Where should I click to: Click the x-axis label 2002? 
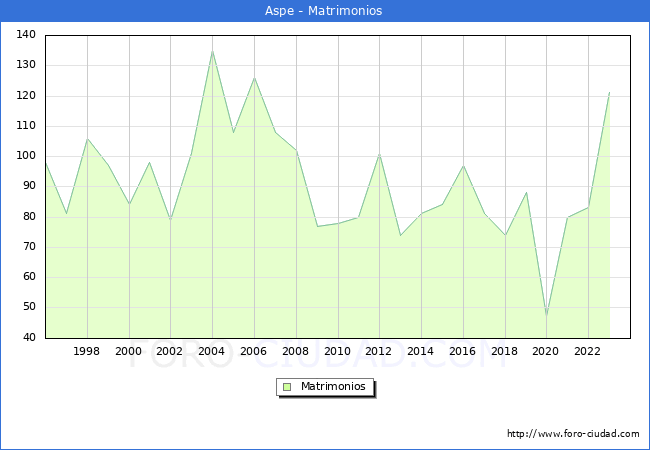click(x=170, y=351)
